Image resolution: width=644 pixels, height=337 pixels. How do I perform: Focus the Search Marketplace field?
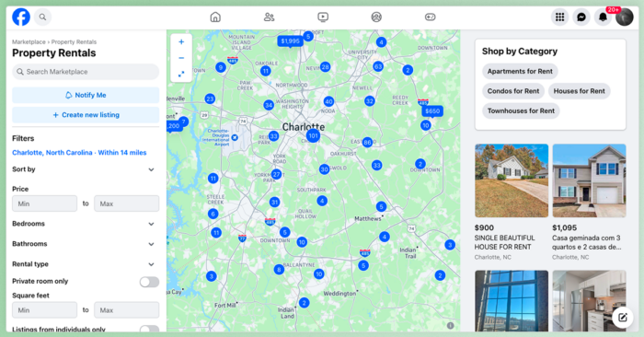pos(86,72)
